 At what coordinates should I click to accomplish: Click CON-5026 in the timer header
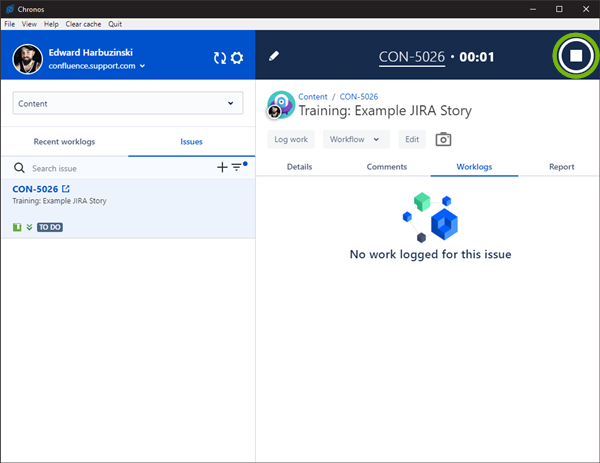pyautogui.click(x=412, y=57)
